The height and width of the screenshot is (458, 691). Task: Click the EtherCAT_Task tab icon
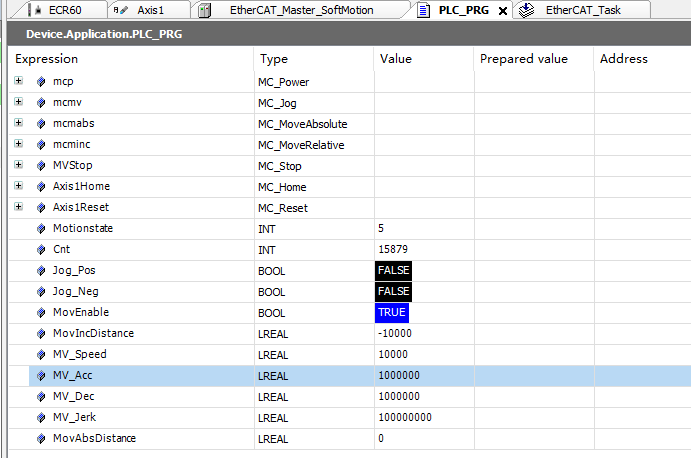(526, 10)
